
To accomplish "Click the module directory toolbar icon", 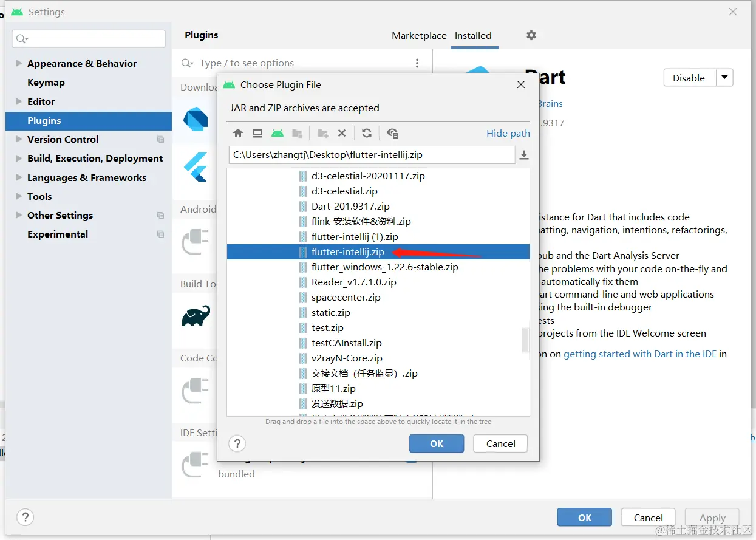I will pos(297,133).
